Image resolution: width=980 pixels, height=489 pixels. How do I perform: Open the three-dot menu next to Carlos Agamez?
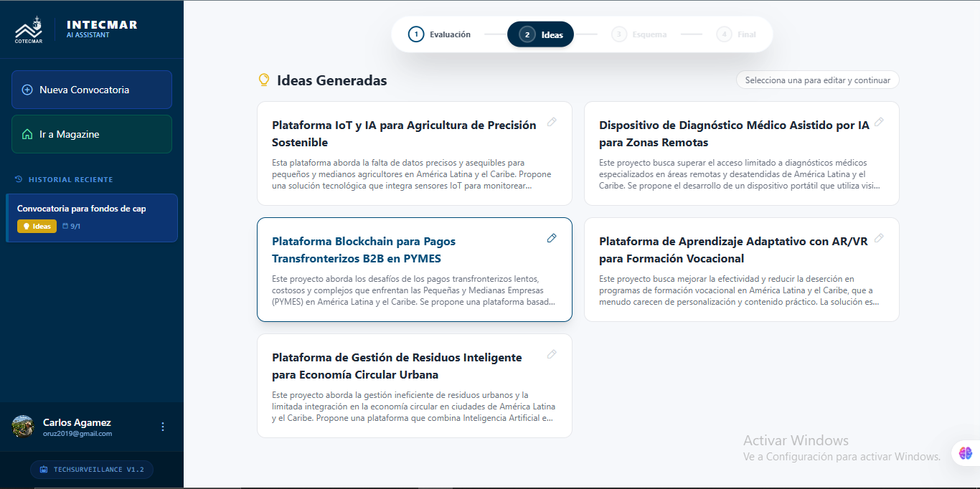pos(163,427)
